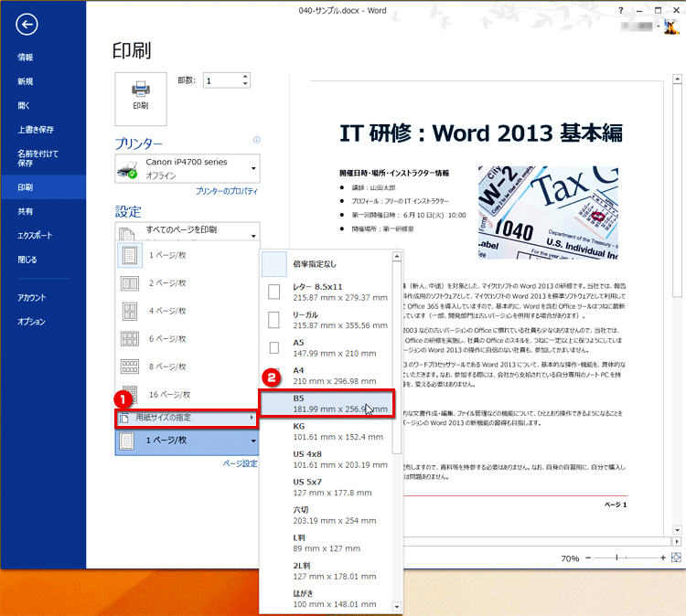Image resolution: width=686 pixels, height=616 pixels.
Task: Click 上書き保存 in the sidebar
Action: click(43, 130)
